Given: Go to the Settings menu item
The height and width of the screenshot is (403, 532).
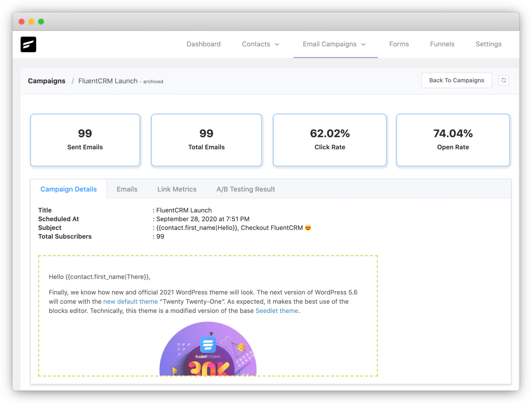Looking at the screenshot, I should click(x=488, y=44).
